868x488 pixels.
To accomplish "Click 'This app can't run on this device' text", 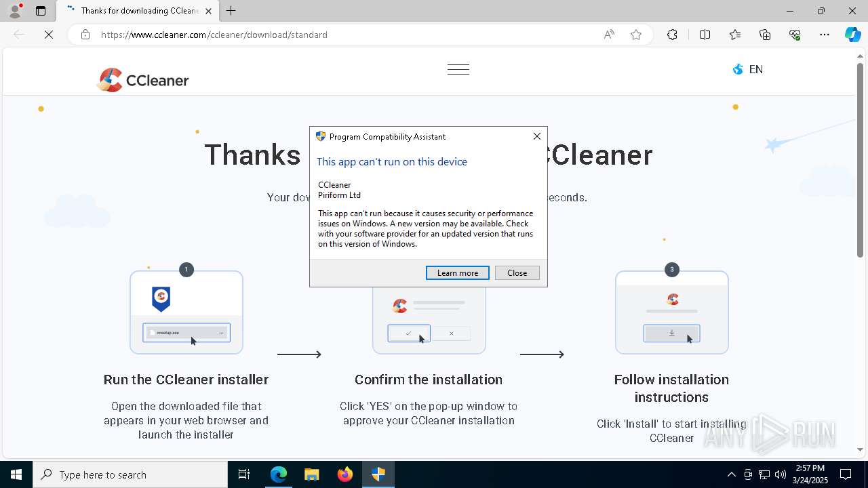I will (392, 161).
